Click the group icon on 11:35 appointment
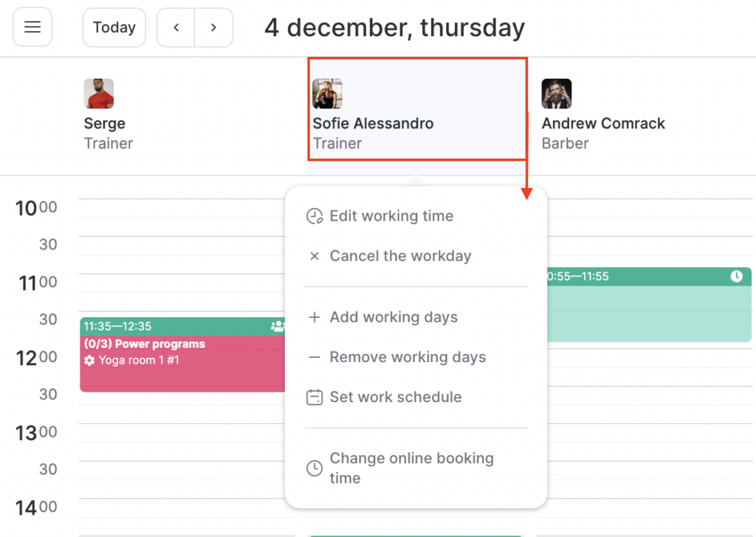This screenshot has height=537, width=756. pos(278,326)
